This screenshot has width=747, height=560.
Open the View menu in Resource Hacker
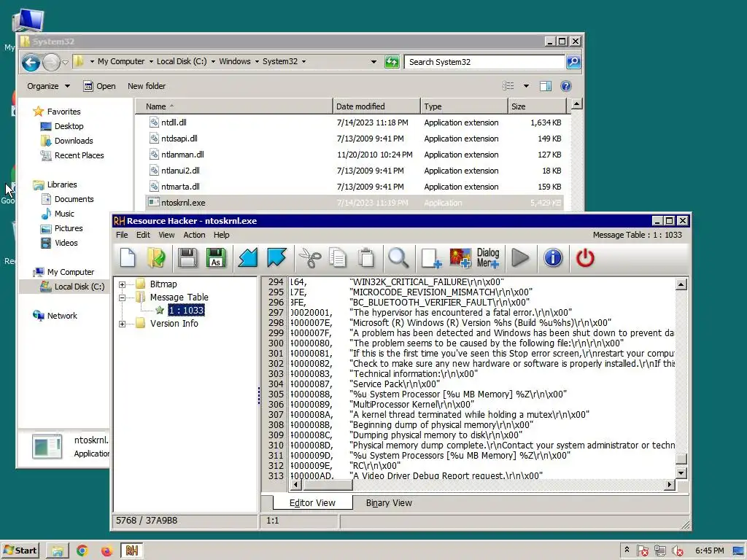pos(166,235)
